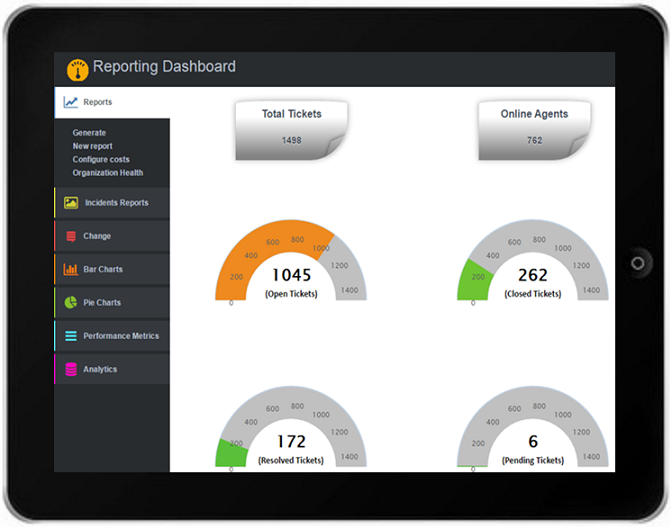Screen dimensions: 671x527
Task: Click the Change database icon
Action: click(70, 236)
